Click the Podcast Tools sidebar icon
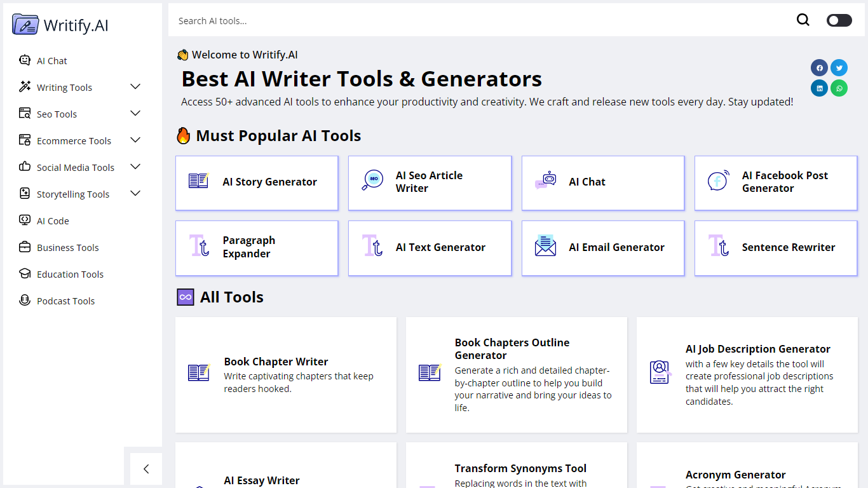868x488 pixels. click(25, 301)
